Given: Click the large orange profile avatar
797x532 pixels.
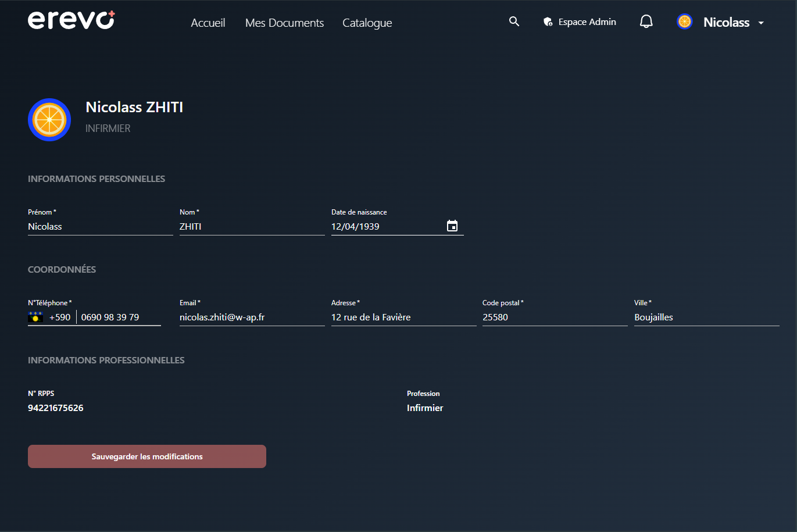Looking at the screenshot, I should tap(49, 120).
